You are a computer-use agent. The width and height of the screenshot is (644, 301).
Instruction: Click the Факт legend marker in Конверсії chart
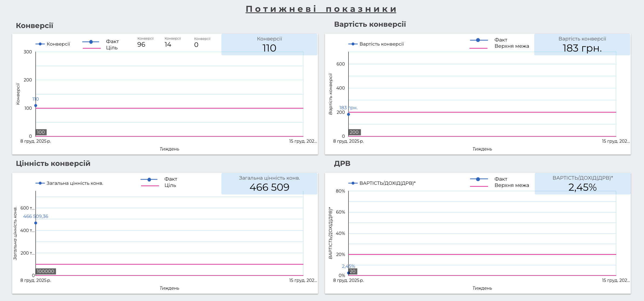(91, 42)
